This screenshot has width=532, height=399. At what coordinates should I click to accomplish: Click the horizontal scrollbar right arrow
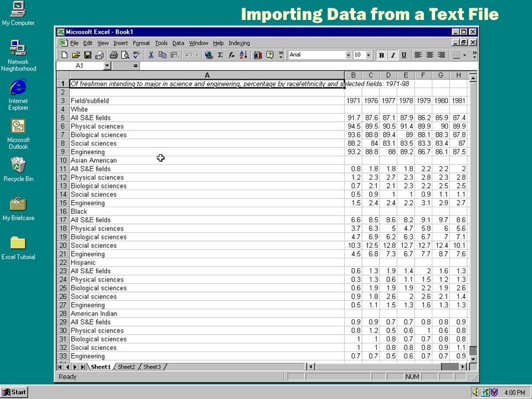pos(463,367)
